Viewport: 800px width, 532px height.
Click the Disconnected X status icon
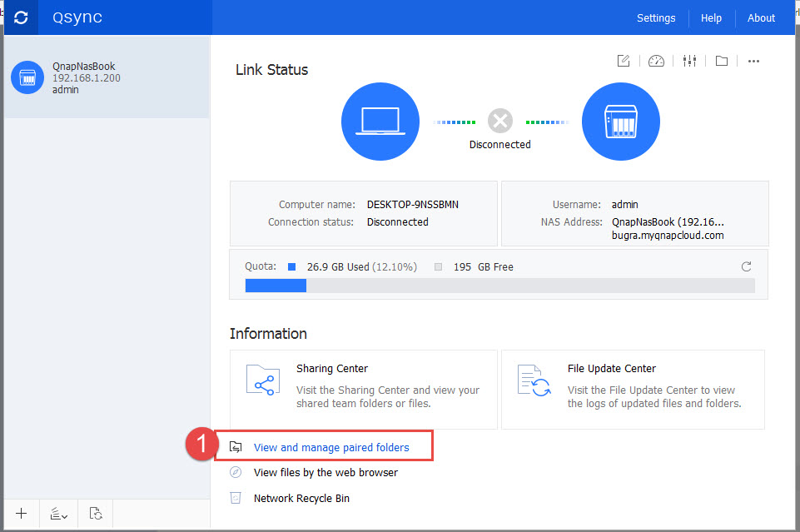[500, 121]
